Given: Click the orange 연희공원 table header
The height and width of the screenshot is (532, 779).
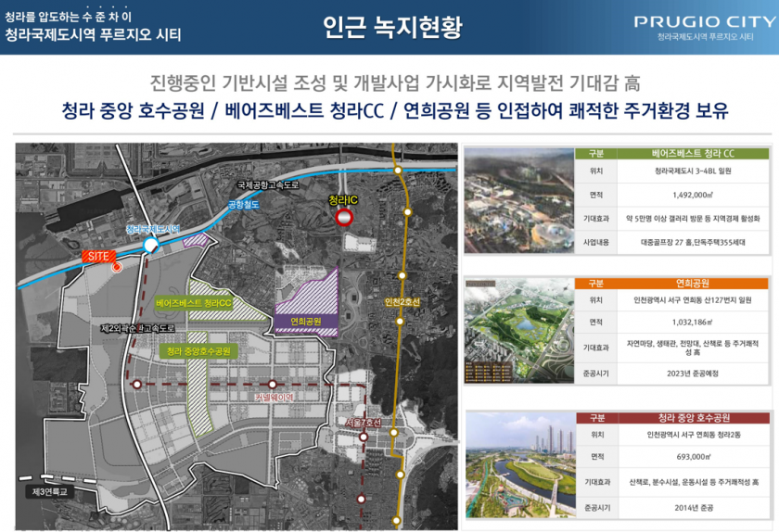Looking at the screenshot, I should [x=693, y=283].
